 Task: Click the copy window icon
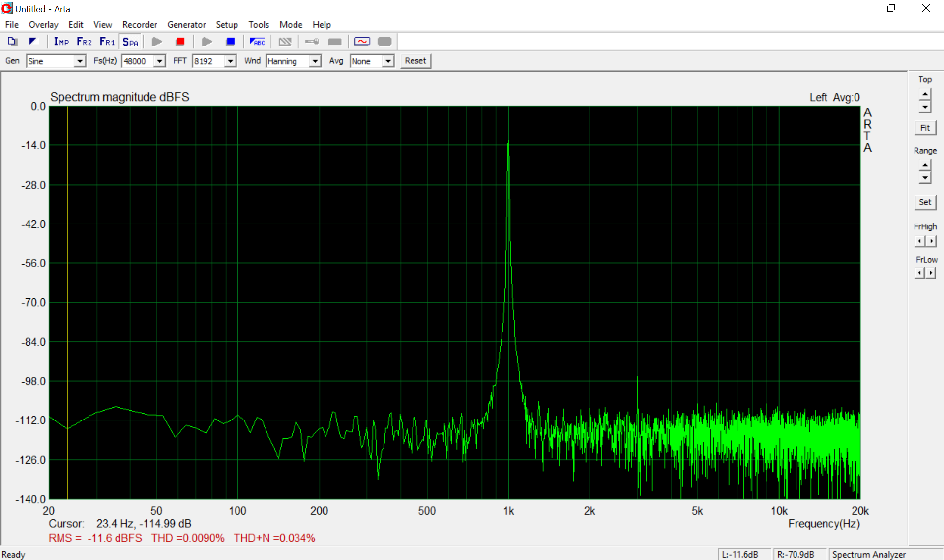[12, 42]
